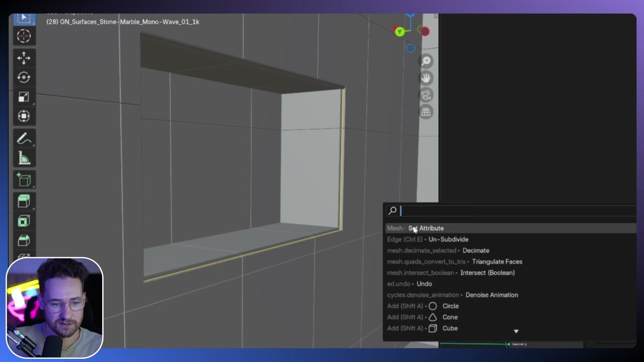Click the webcam overlay thumbnail
644x362 pixels.
[55, 308]
